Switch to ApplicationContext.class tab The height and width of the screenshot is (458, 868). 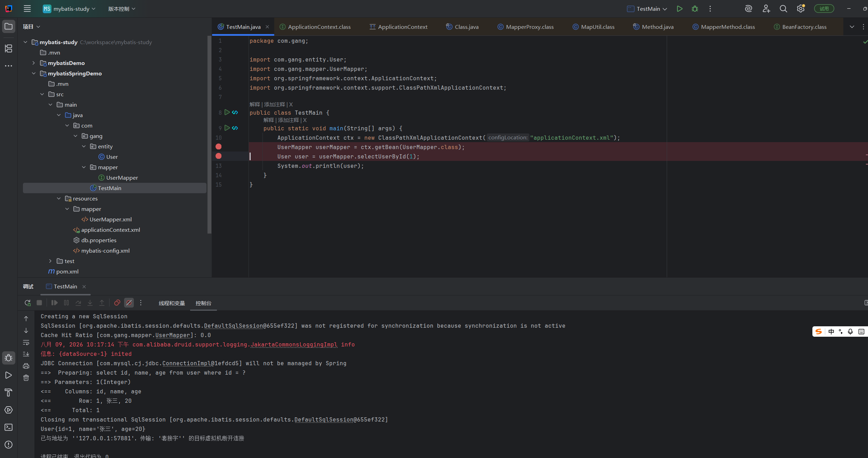tap(316, 27)
